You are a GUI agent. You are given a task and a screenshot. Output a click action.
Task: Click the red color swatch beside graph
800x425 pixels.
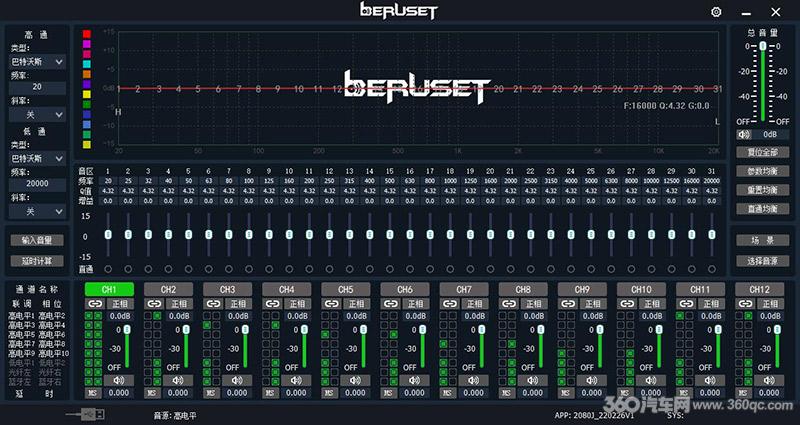click(x=87, y=34)
